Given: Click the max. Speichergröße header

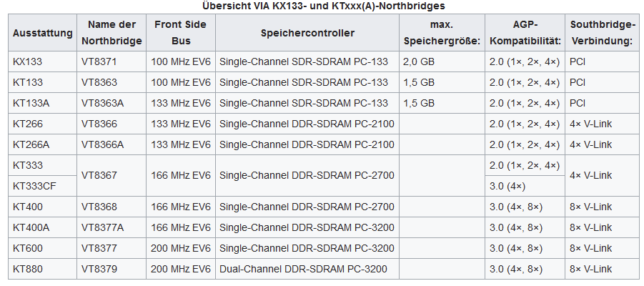Looking at the screenshot, I should pyautogui.click(x=442, y=33).
